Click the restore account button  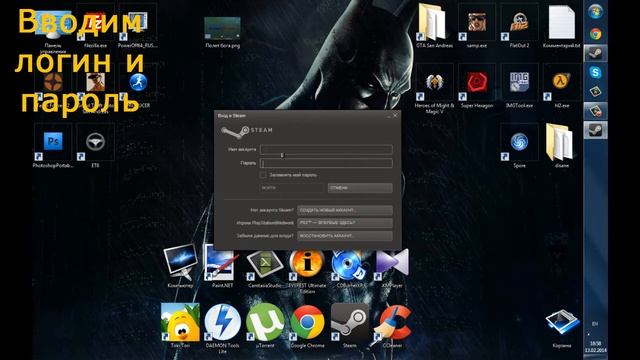(x=344, y=236)
